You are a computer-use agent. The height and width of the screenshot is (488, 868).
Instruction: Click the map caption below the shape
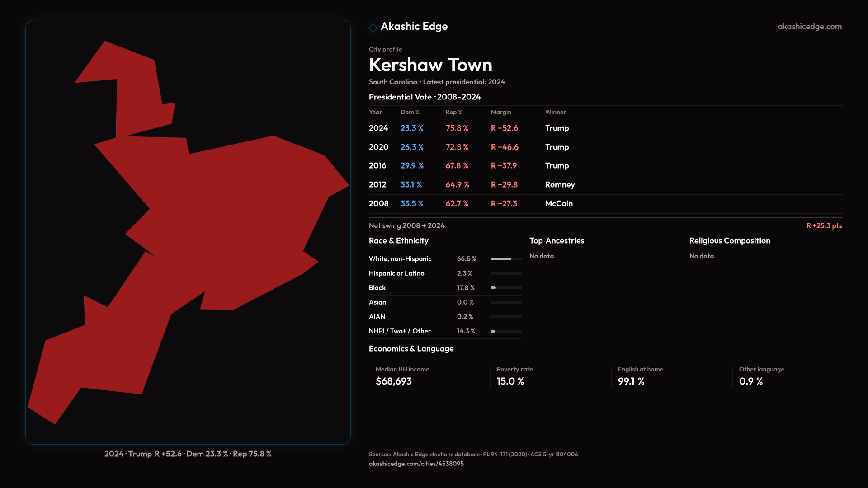(x=188, y=454)
